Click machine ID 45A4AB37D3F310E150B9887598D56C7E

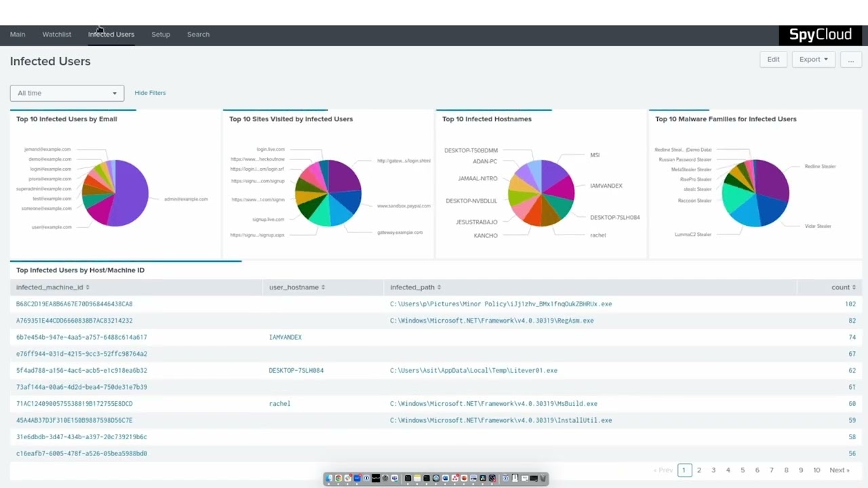click(75, 420)
